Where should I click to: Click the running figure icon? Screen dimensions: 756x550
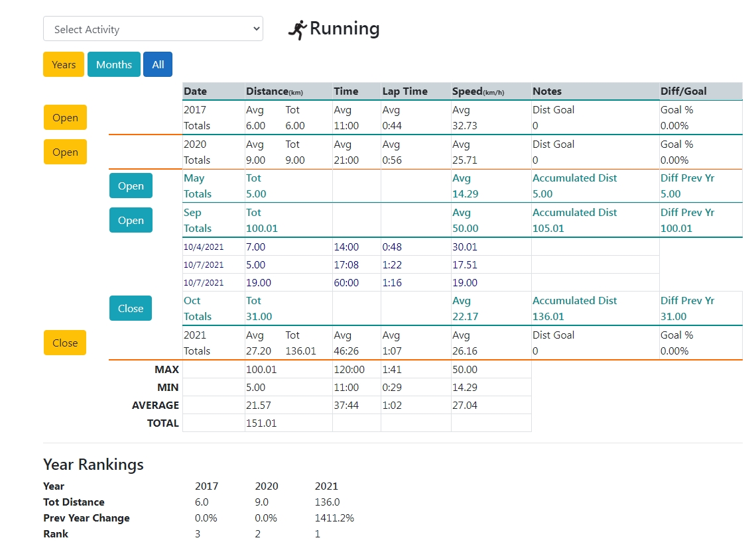pyautogui.click(x=298, y=30)
